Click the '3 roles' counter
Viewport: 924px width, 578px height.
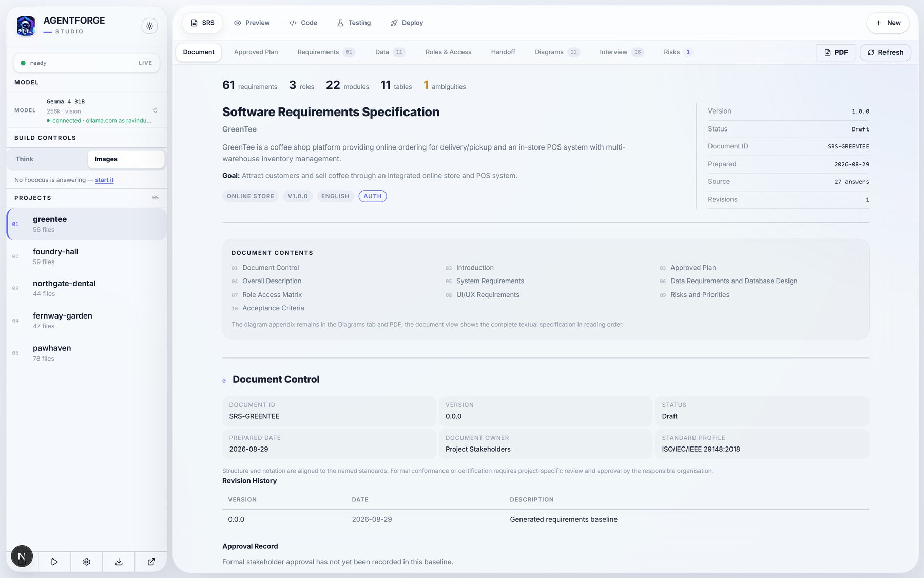pos(302,86)
